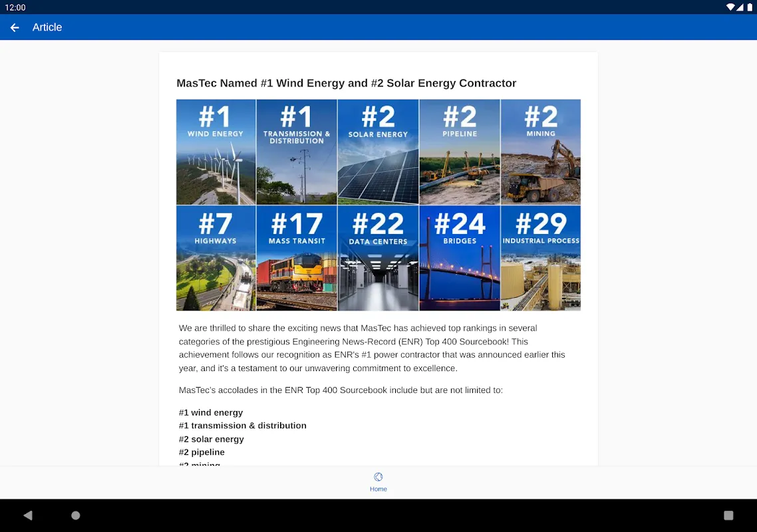
Task: Select the '#2 pipeline' list line
Action: click(x=202, y=452)
